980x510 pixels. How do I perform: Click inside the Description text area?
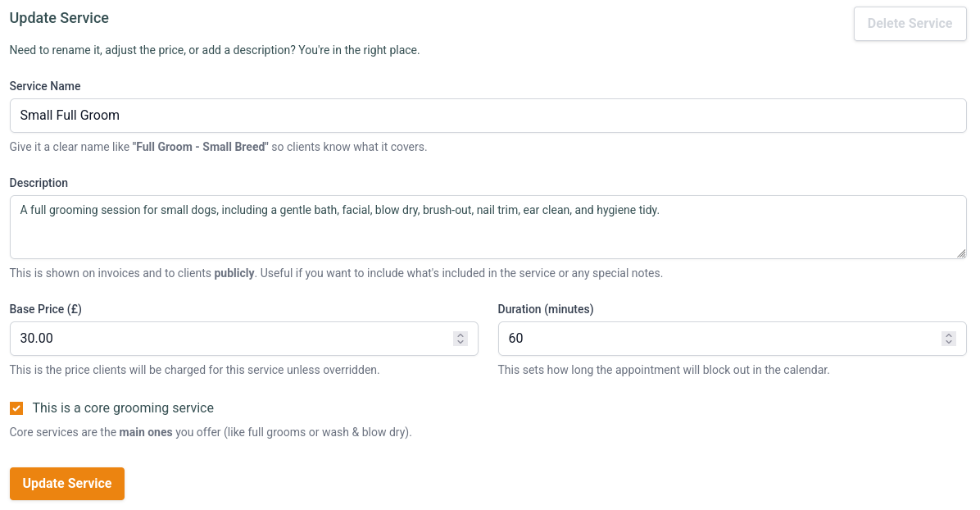[x=488, y=227]
